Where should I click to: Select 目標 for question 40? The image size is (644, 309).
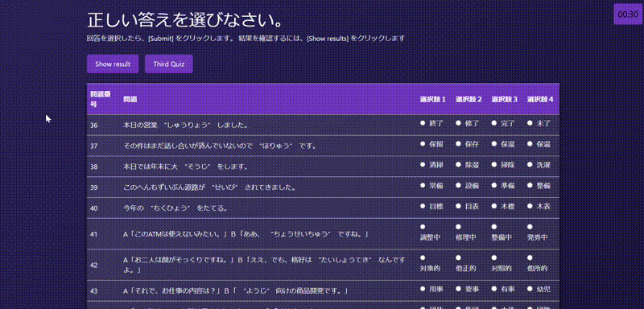pyautogui.click(x=423, y=207)
